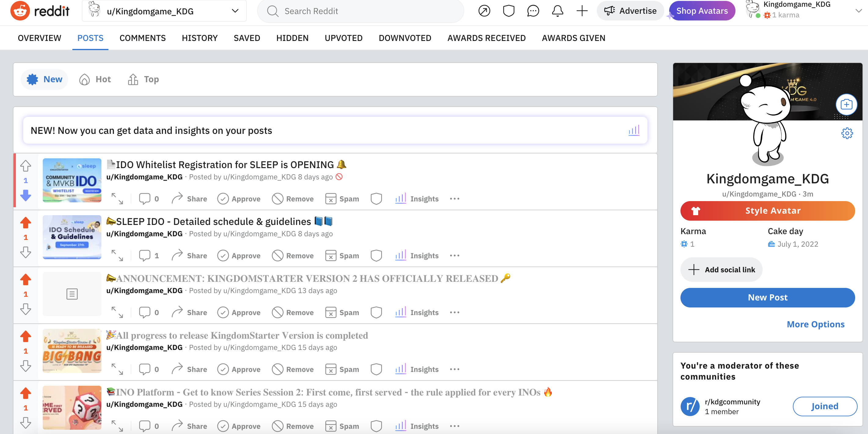
Task: Switch to the HISTORY tab
Action: [x=200, y=38]
